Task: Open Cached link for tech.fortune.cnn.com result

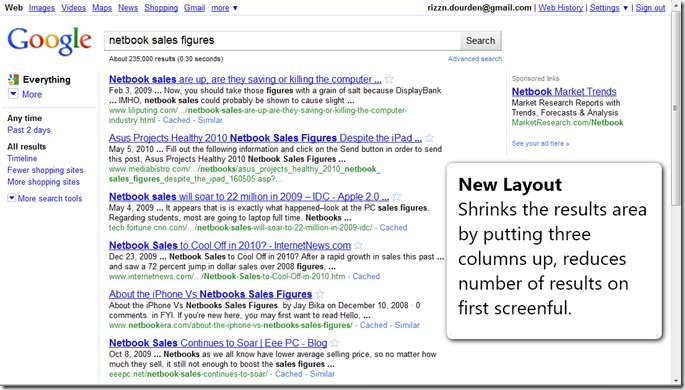Action: point(393,227)
